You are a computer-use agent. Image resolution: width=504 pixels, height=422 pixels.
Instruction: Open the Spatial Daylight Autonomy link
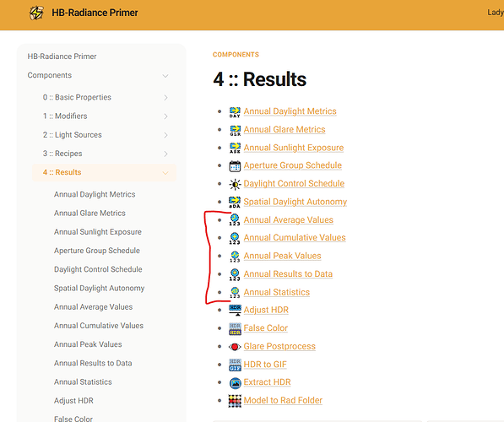[295, 202]
